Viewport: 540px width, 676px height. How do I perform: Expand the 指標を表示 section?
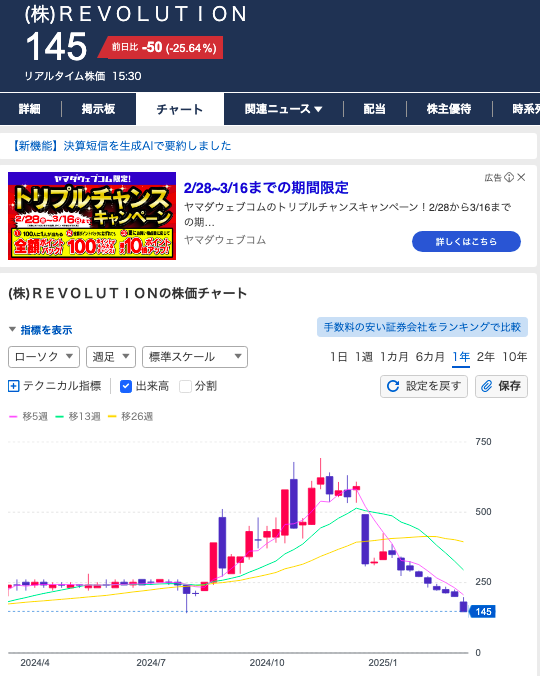(x=41, y=330)
